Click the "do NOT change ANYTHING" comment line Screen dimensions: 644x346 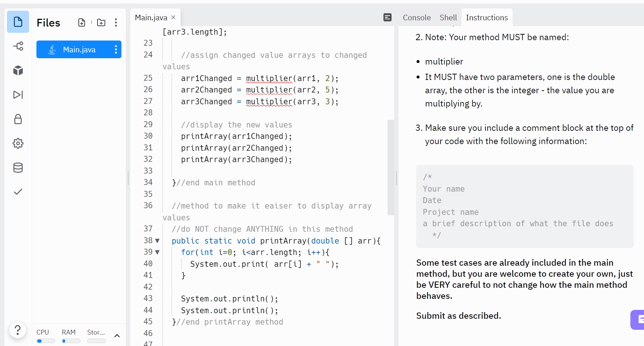(262, 229)
